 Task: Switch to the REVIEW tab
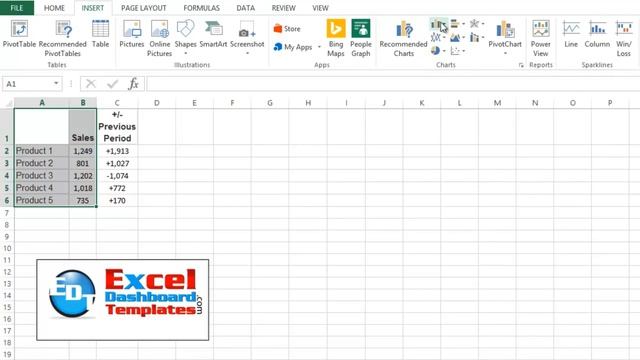[x=284, y=8]
